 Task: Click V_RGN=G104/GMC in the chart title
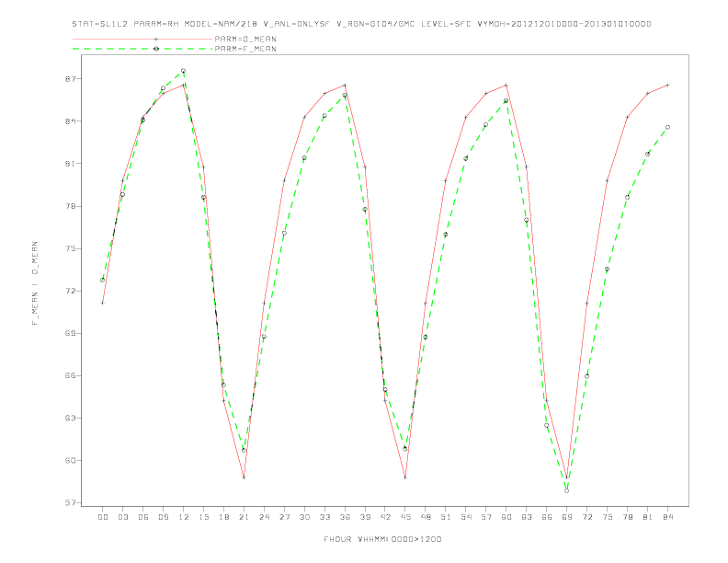pos(376,24)
